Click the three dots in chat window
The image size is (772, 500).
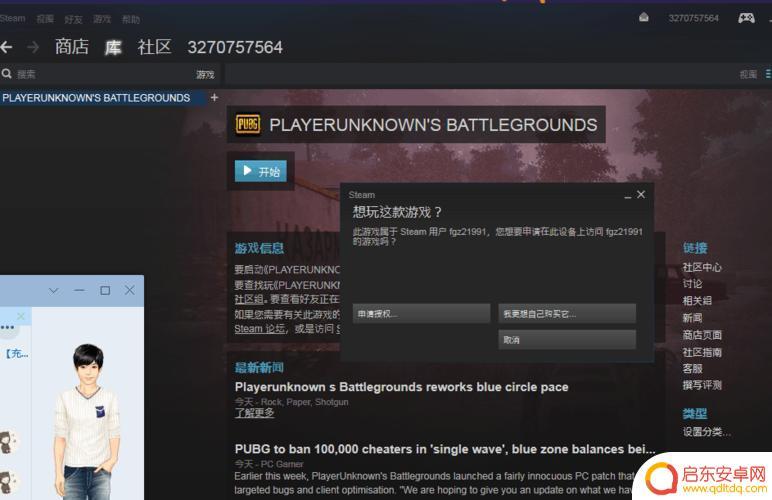7,327
